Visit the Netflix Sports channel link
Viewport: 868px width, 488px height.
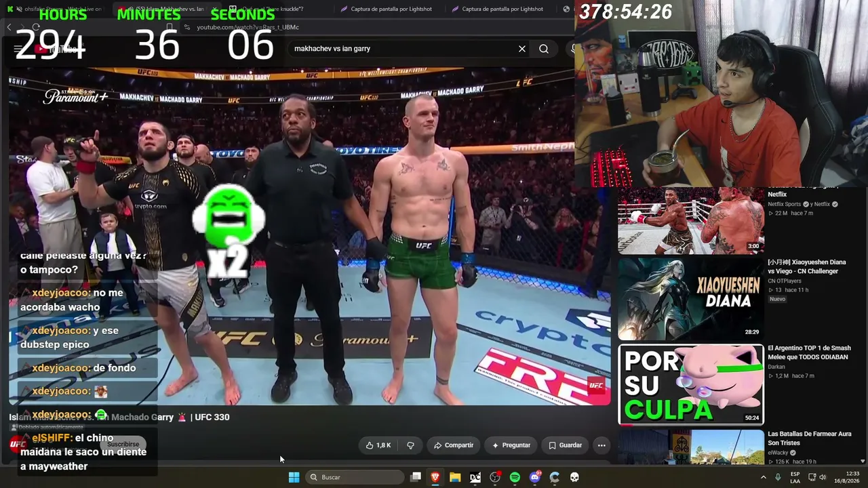[784, 204]
